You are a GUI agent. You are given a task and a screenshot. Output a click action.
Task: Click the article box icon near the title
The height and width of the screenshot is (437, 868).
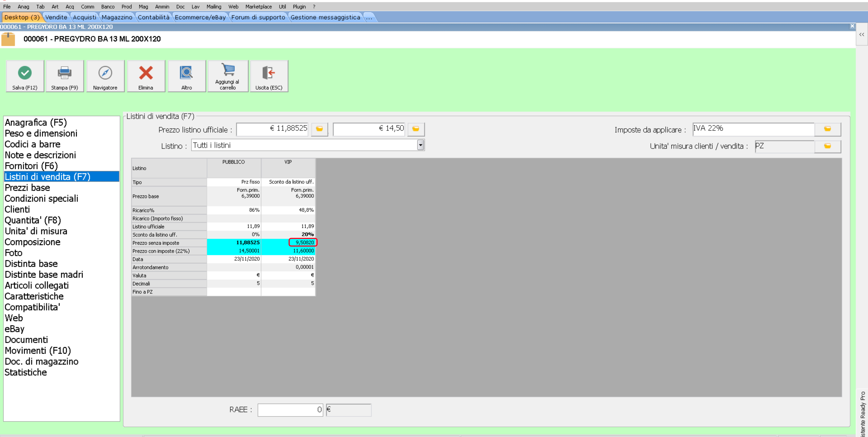click(x=8, y=39)
